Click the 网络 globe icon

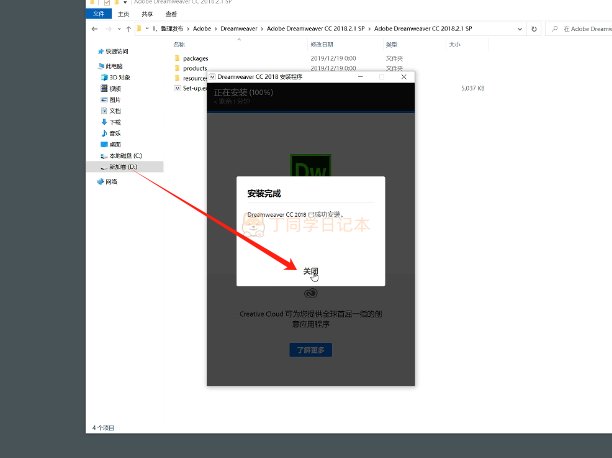(x=100, y=182)
